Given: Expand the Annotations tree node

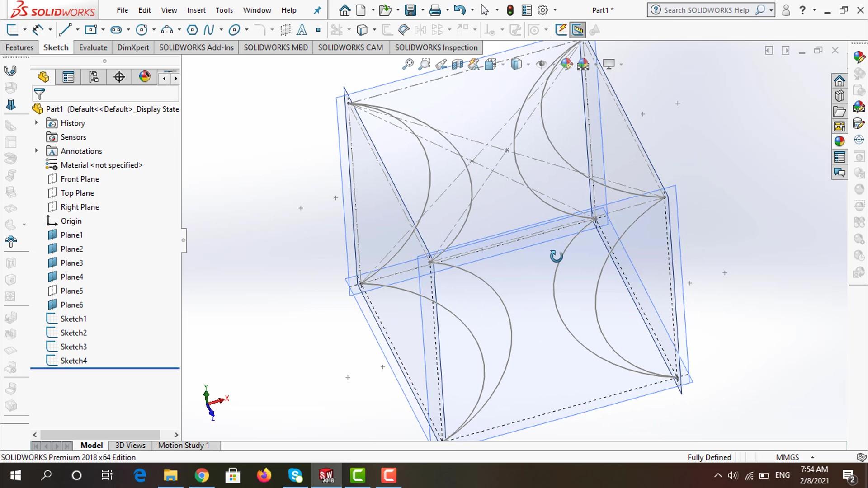Looking at the screenshot, I should (37, 151).
